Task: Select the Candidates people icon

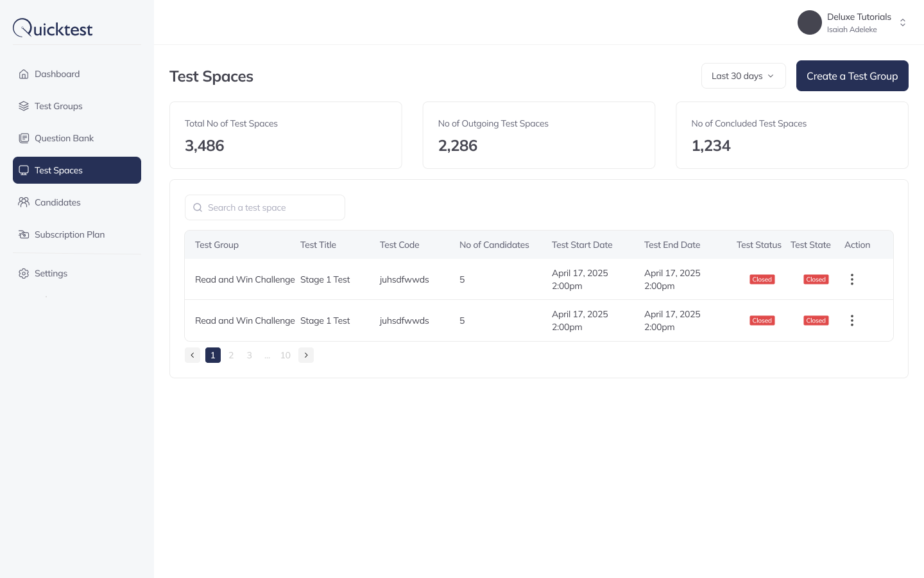Action: (24, 202)
